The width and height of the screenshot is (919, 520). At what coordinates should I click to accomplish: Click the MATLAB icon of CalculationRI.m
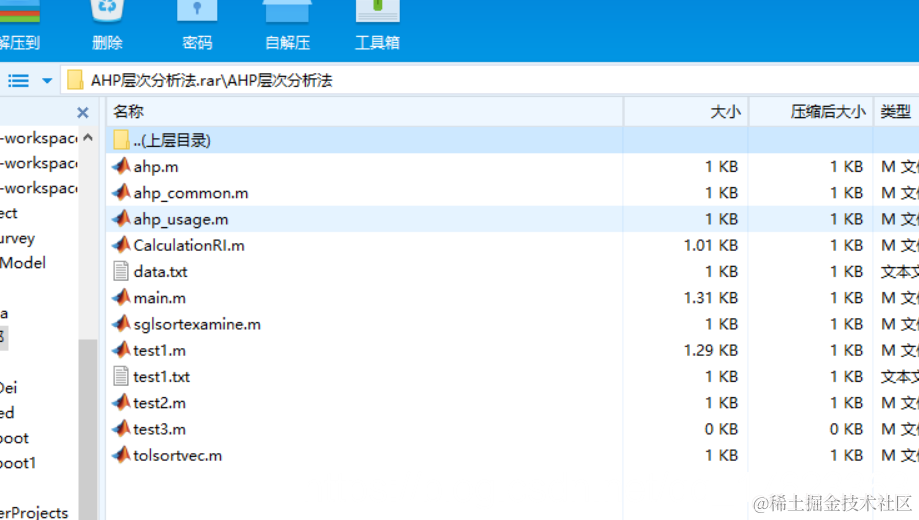click(x=121, y=244)
